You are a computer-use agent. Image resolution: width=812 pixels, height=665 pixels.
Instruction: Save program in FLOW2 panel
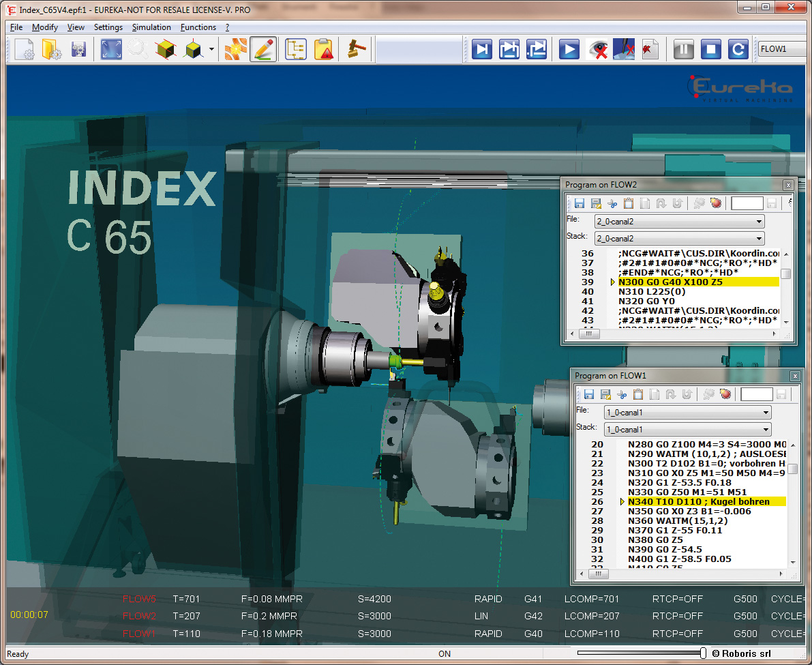pos(580,203)
